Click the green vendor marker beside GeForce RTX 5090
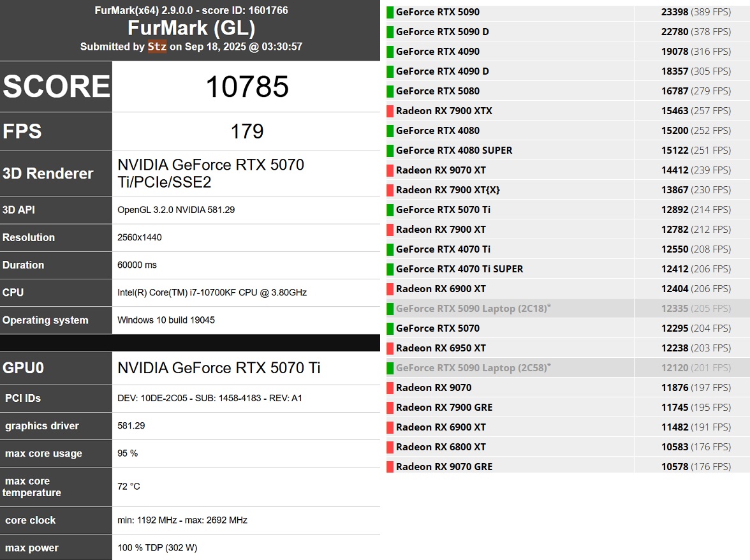The width and height of the screenshot is (750, 560). coord(390,12)
